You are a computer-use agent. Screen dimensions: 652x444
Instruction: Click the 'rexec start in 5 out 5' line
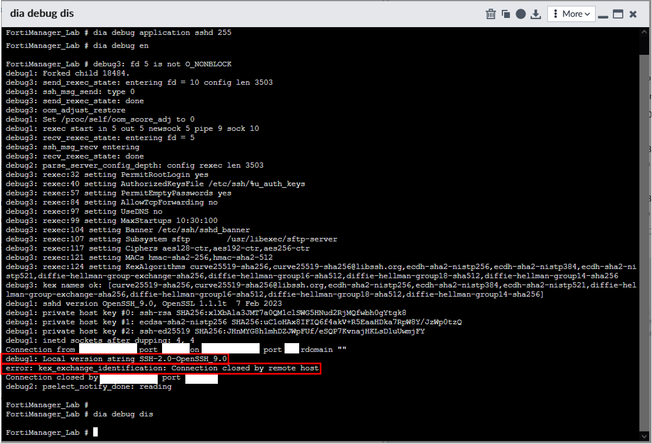coord(132,128)
